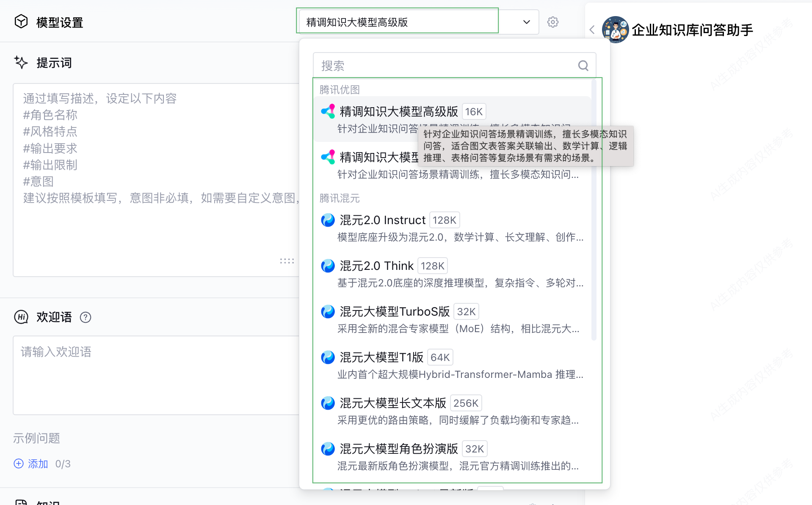Click the 混元2.0 Instruct model logo
The width and height of the screenshot is (812, 505).
coord(328,220)
